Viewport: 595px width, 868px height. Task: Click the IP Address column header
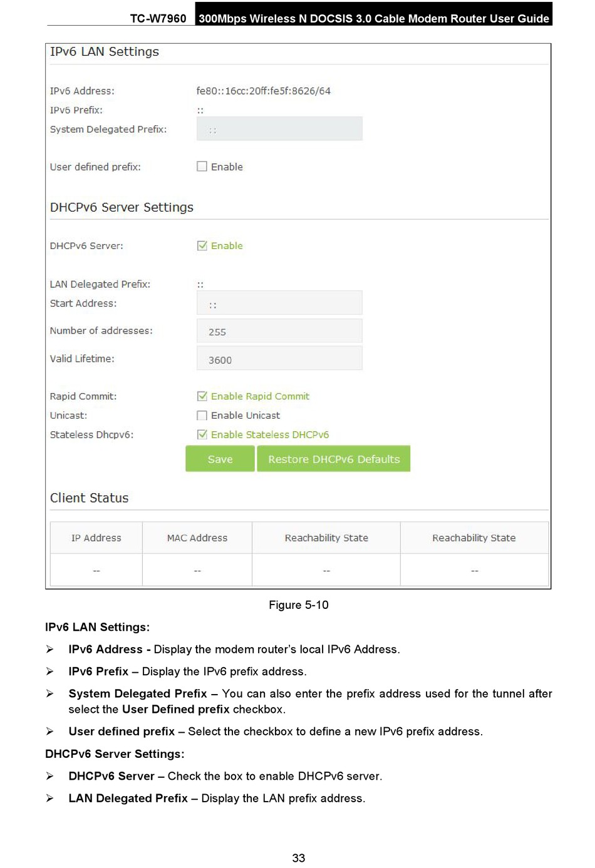pyautogui.click(x=96, y=538)
